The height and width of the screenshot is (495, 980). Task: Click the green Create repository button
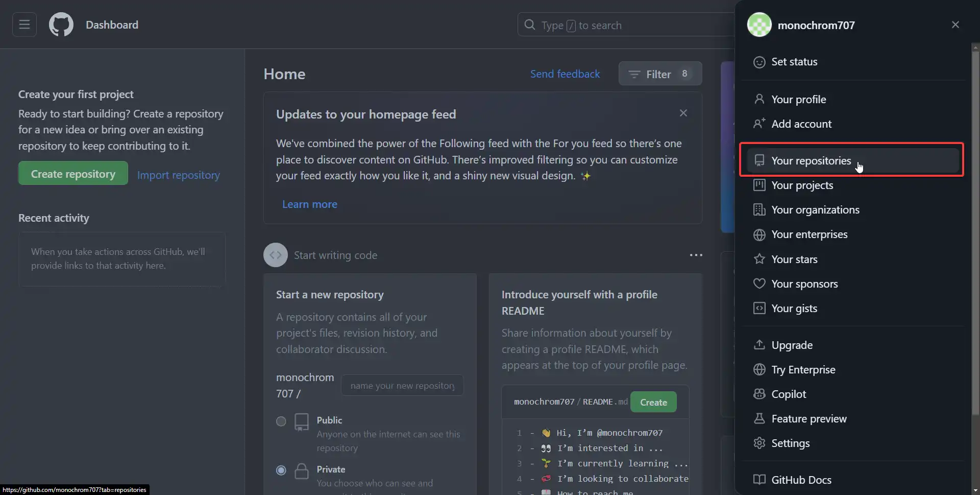73,173
